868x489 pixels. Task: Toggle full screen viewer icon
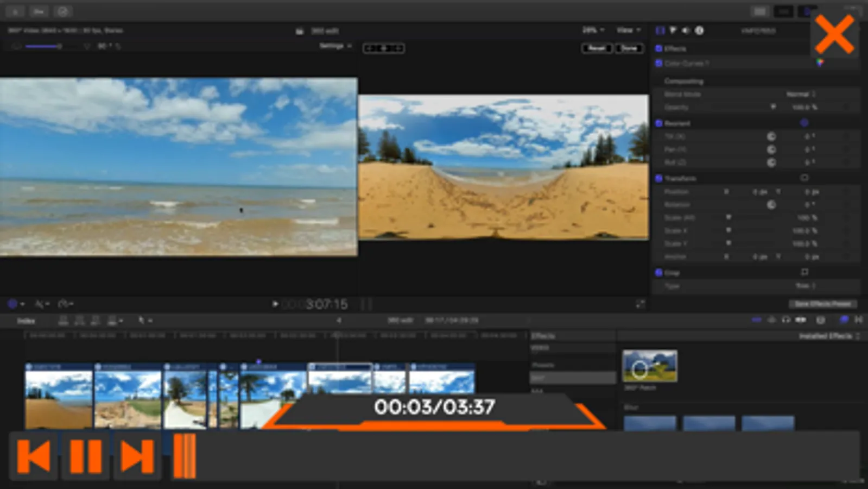click(640, 304)
